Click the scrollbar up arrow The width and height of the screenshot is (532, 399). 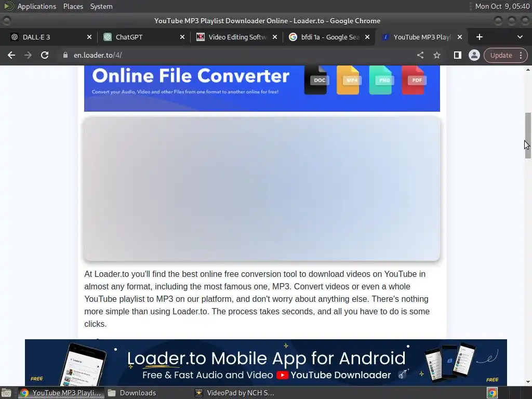click(528, 70)
